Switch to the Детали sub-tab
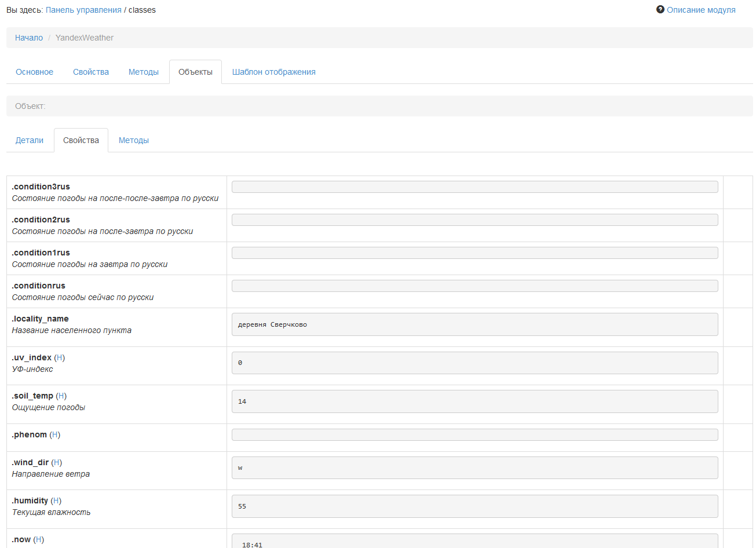The height and width of the screenshot is (548, 756). tap(30, 140)
